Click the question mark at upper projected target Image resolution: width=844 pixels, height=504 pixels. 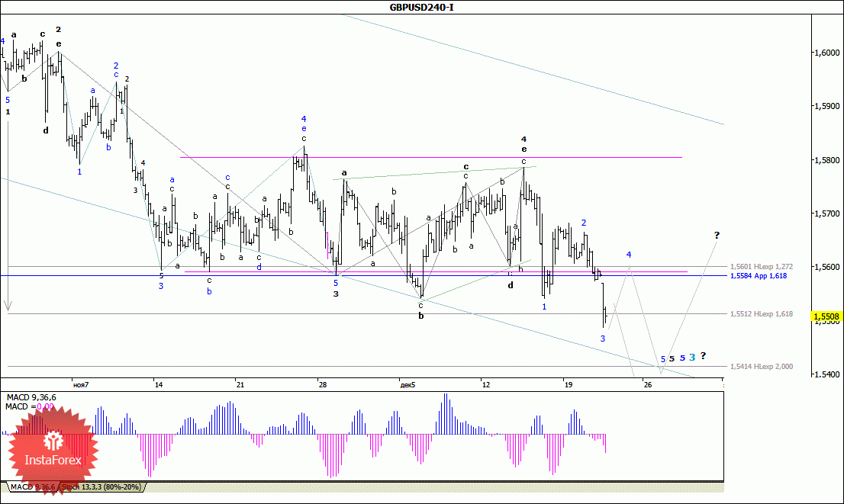click(x=716, y=234)
